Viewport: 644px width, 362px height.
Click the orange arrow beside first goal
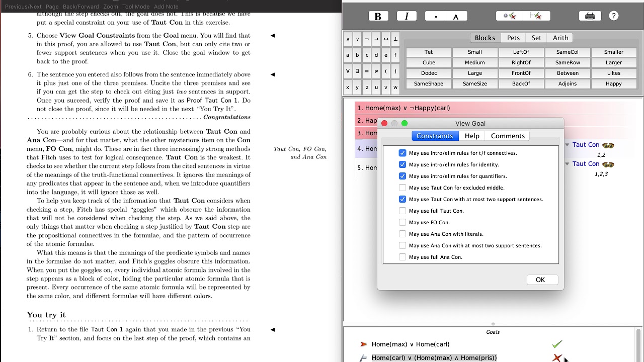coord(363,344)
